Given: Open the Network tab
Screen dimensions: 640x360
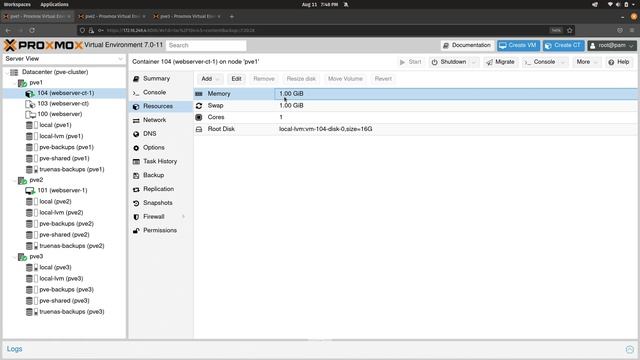Looking at the screenshot, I should coord(154,120).
